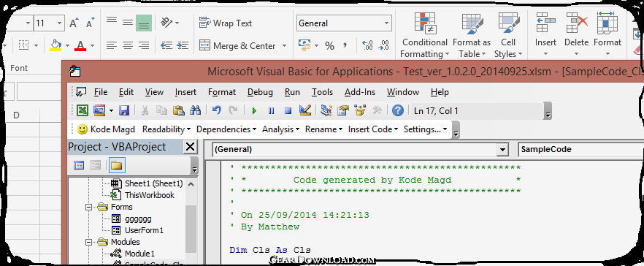This screenshot has height=266, width=644.
Task: Save the project using the floppy disk icon
Action: coord(124,110)
